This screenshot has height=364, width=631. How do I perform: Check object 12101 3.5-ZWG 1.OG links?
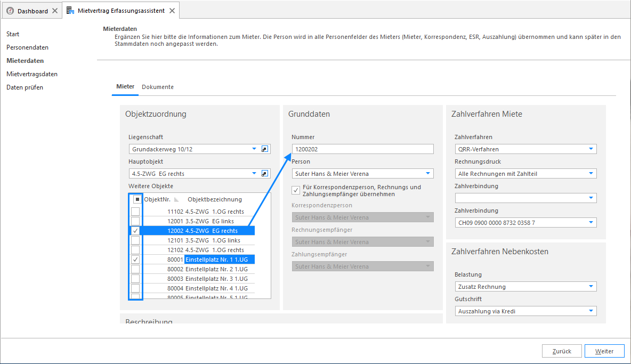135,240
